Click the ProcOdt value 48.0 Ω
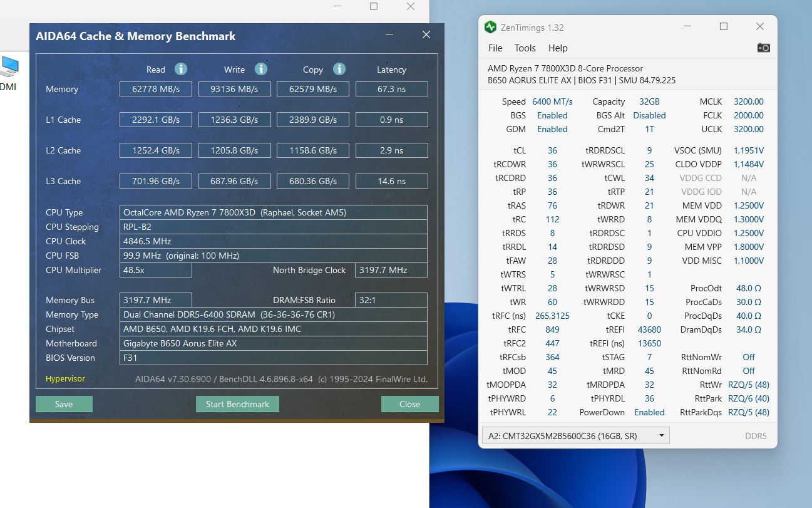 coord(748,288)
